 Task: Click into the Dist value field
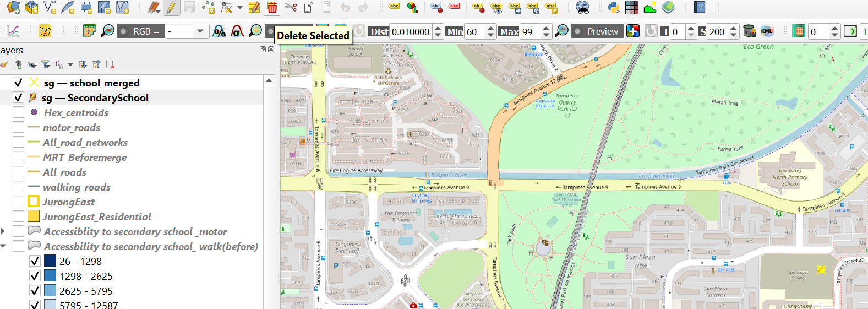point(410,31)
